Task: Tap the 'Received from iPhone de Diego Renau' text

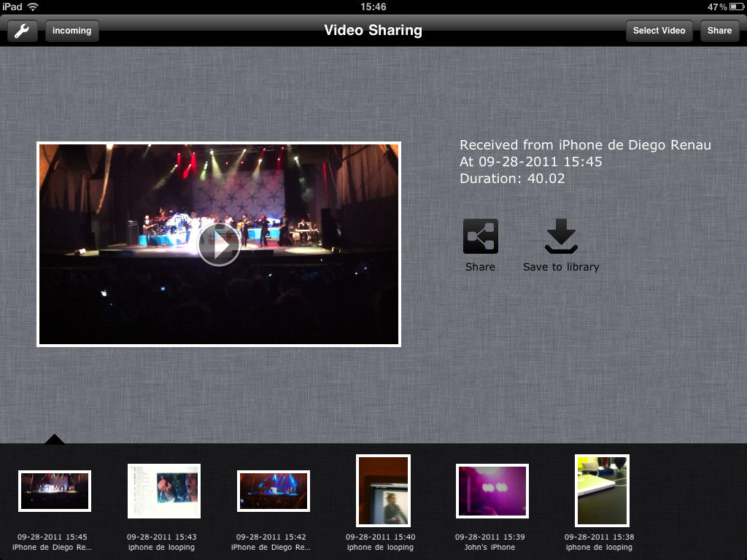Action: (x=585, y=145)
